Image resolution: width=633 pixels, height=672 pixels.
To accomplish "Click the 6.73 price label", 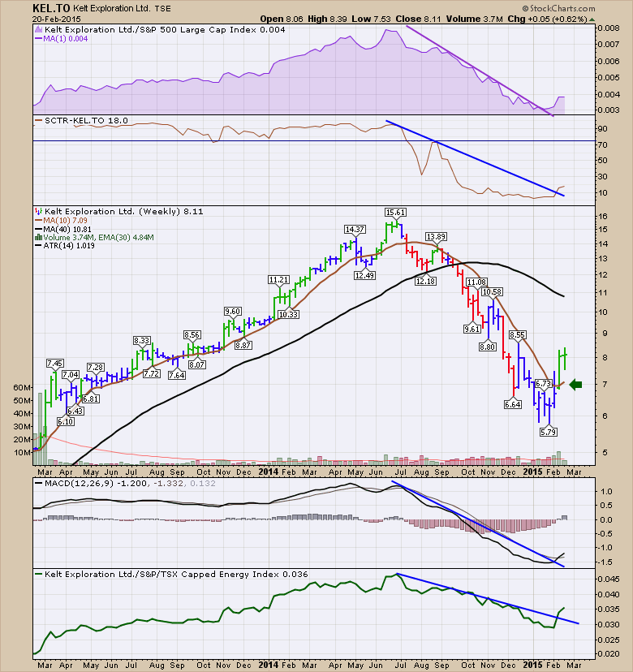I will (543, 384).
